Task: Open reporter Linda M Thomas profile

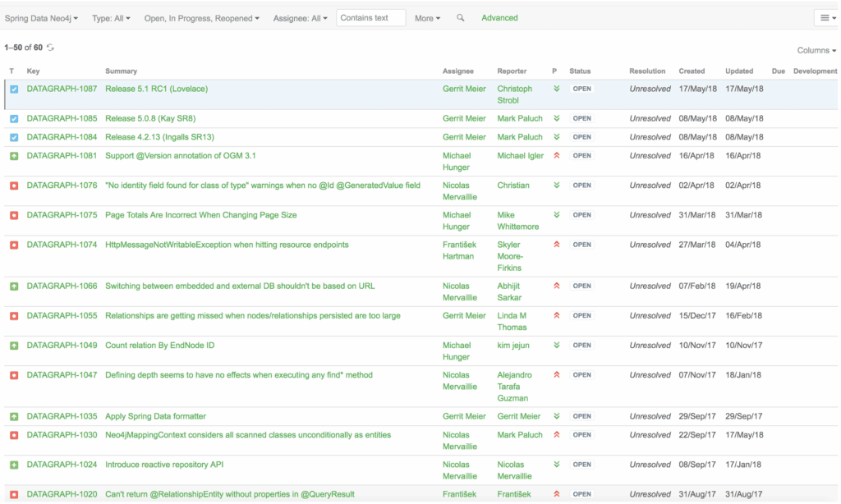Action: (x=512, y=322)
